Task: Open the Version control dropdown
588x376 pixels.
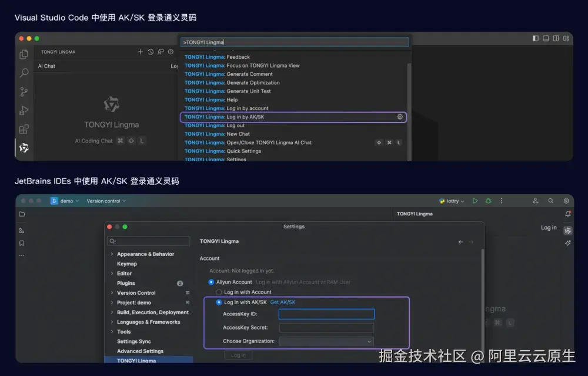Action: [x=106, y=201]
